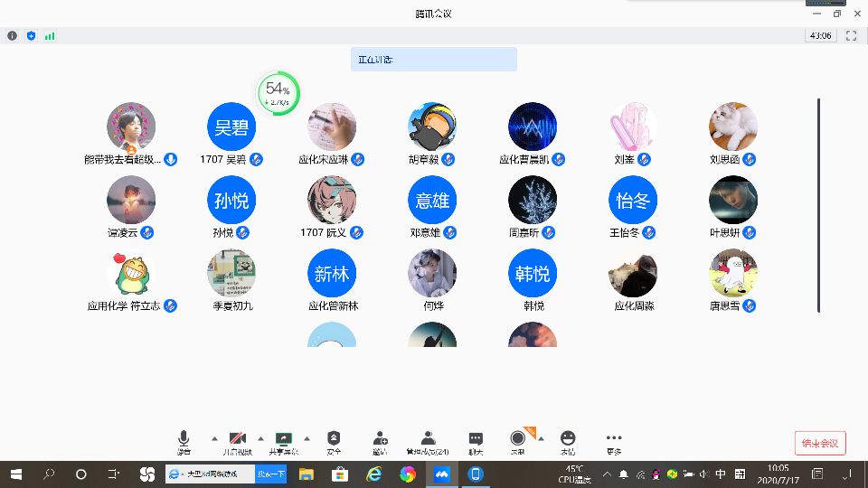Open the security settings shield icon
Viewport: 868px width, 488px height.
point(334,439)
